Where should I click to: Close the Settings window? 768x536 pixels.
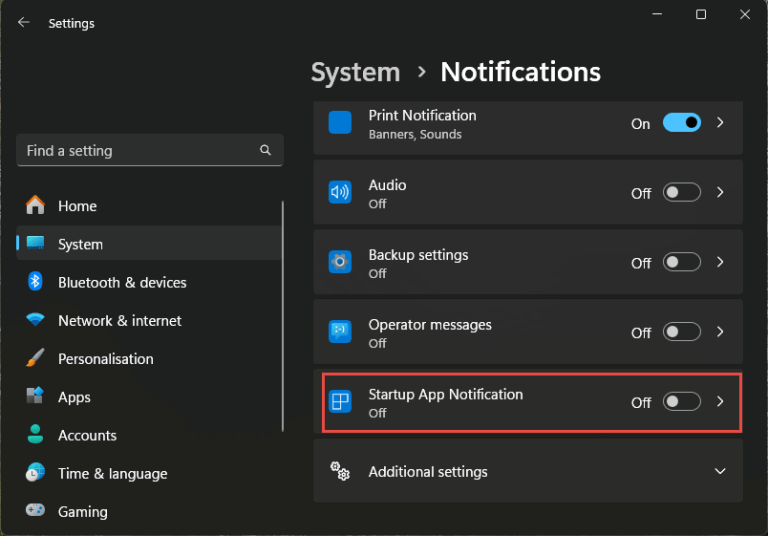745,14
